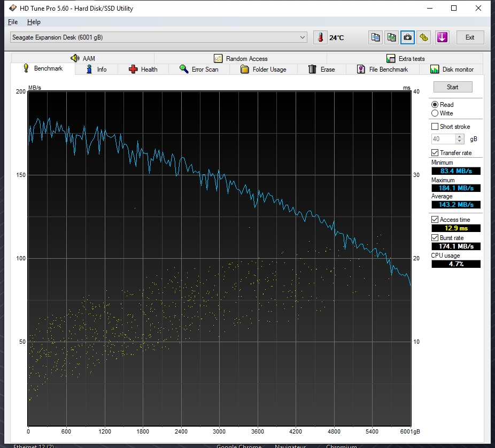495x448 pixels.
Task: Open the Help menu
Action: tap(34, 22)
